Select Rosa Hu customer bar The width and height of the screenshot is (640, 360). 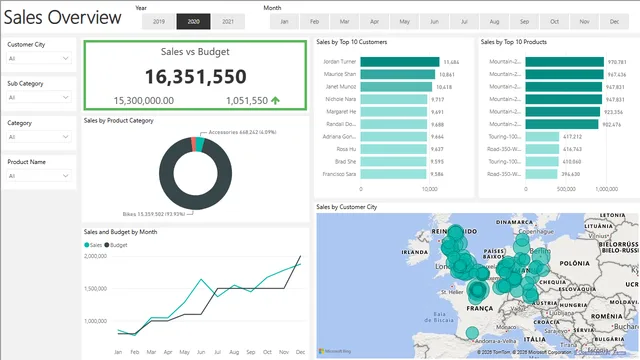click(x=393, y=149)
